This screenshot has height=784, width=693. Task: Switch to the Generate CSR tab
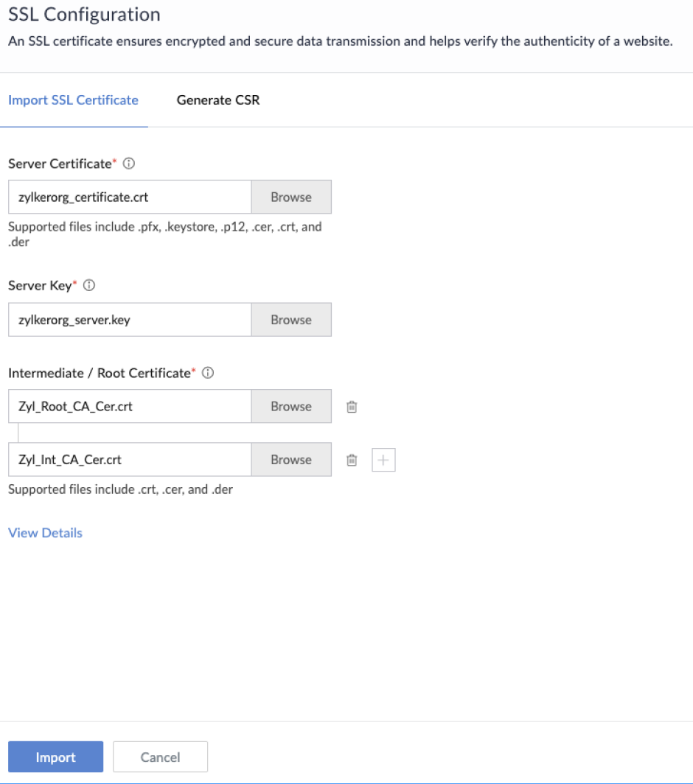coord(218,100)
